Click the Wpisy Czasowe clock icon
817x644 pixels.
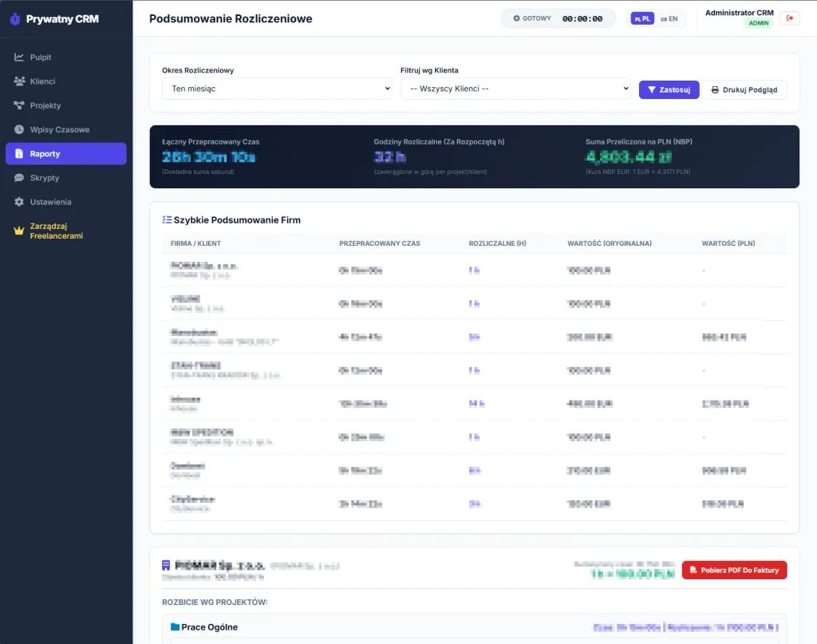point(19,129)
